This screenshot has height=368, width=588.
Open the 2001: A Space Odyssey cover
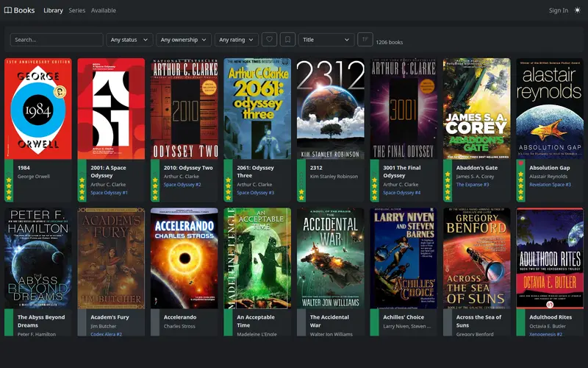[111, 108]
